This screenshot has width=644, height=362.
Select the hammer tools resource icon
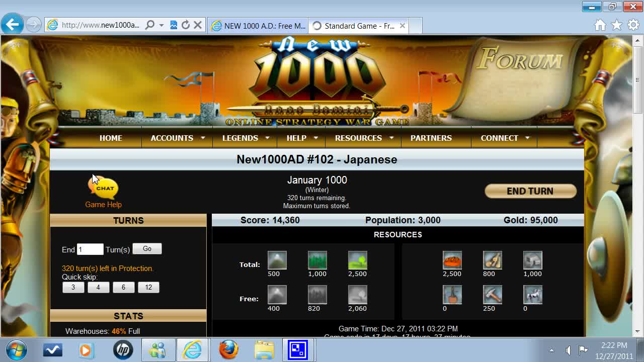[x=492, y=294]
